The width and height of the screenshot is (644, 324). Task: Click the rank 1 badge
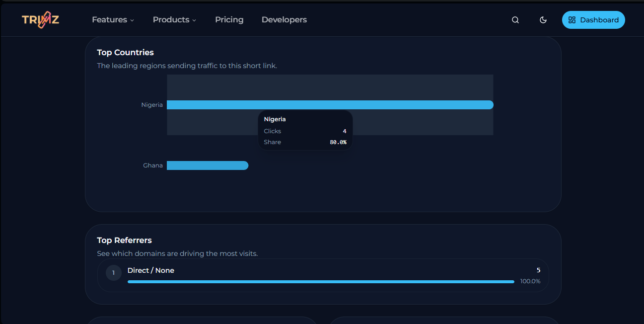click(x=114, y=273)
